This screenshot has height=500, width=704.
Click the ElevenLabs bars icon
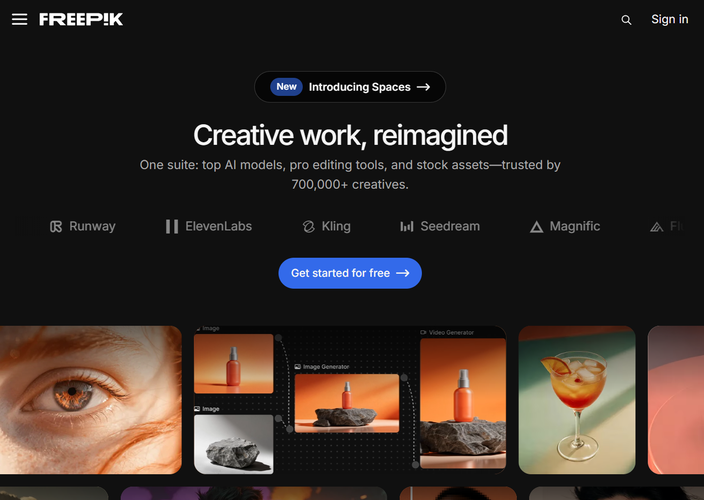click(x=172, y=227)
